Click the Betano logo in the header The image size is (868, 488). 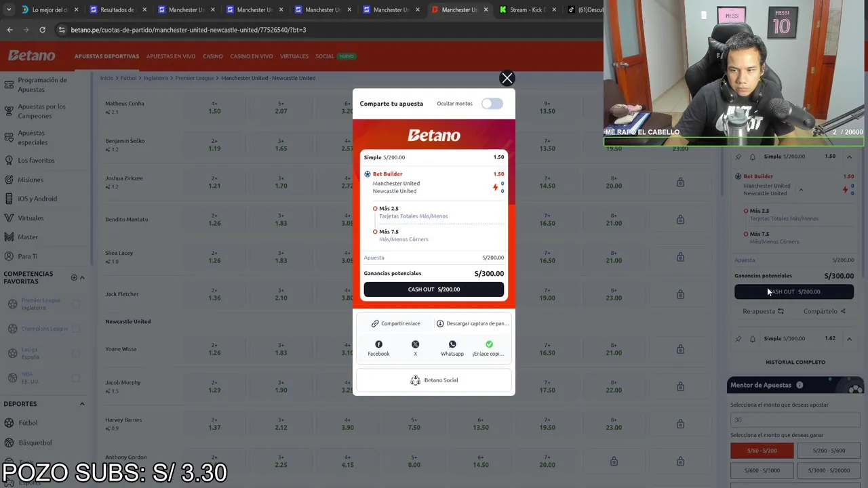pos(32,56)
